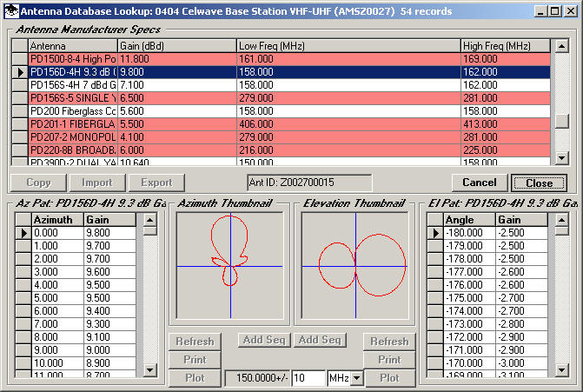Viewport: 583px width, 392px height.
Task: Click the Gain (dBd) column header
Action: (177, 46)
